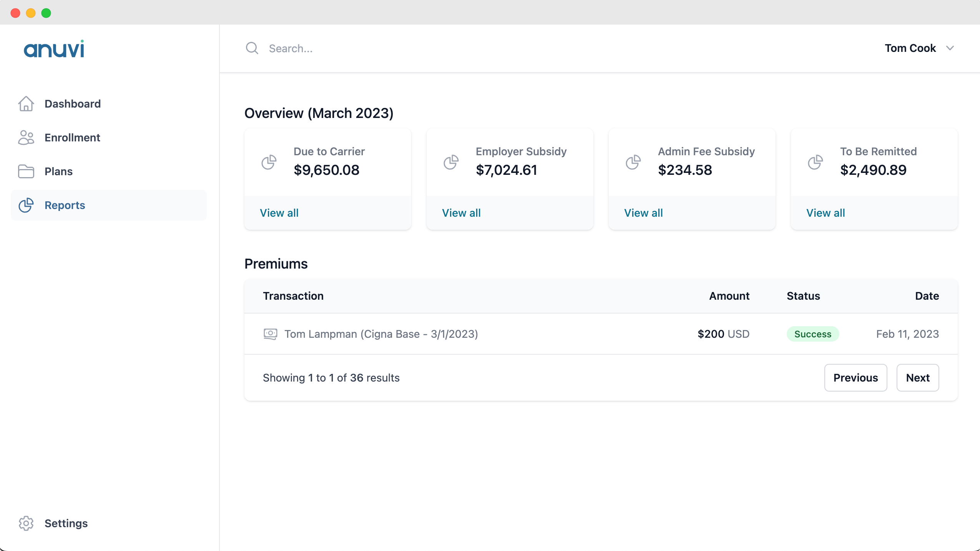
Task: Click the Enrollment people icon
Action: click(26, 138)
